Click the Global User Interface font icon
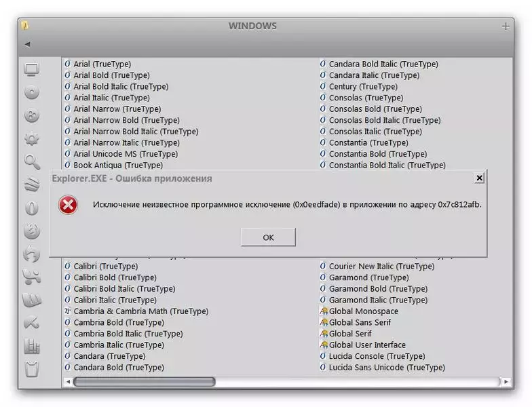Viewport: 532px width, 407px height. [324, 345]
